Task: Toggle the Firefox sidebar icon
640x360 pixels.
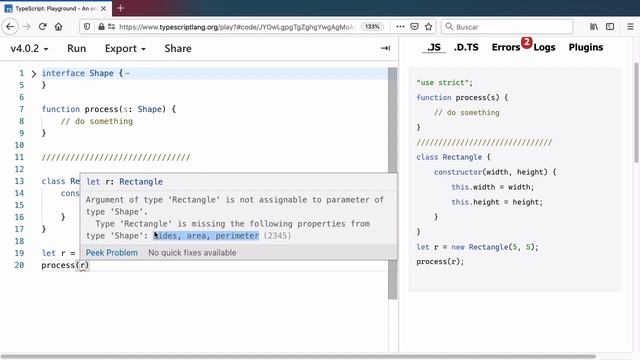Action: pyautogui.click(x=610, y=27)
